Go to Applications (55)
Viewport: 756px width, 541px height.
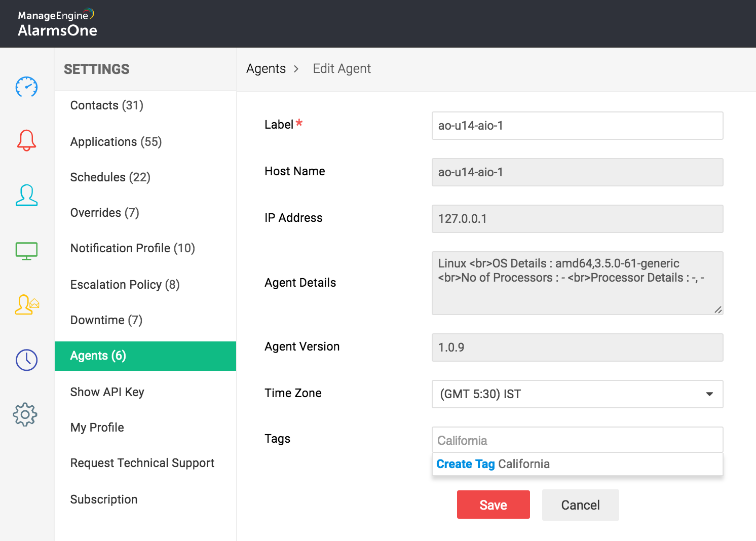(145, 142)
